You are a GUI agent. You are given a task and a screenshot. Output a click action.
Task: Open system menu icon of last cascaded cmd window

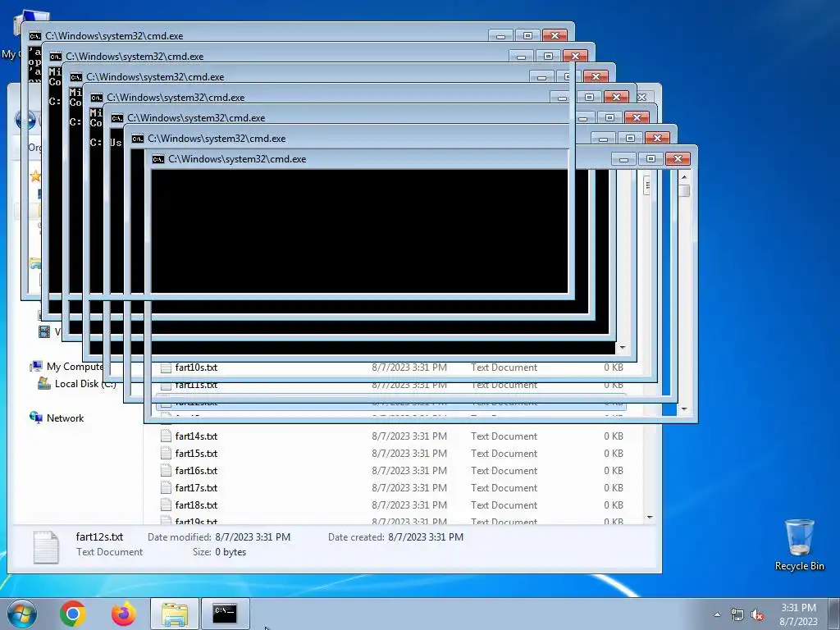[x=158, y=159]
